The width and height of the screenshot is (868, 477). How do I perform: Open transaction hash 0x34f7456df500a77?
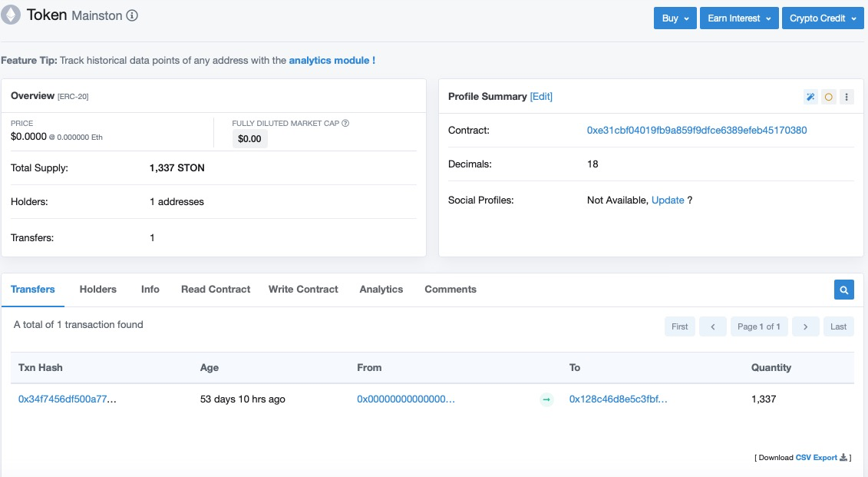[x=68, y=399]
